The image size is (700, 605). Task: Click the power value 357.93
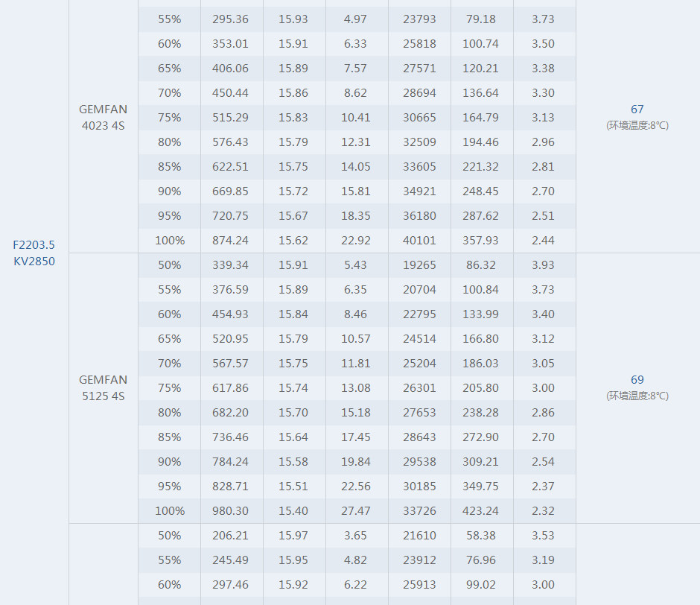pos(481,241)
